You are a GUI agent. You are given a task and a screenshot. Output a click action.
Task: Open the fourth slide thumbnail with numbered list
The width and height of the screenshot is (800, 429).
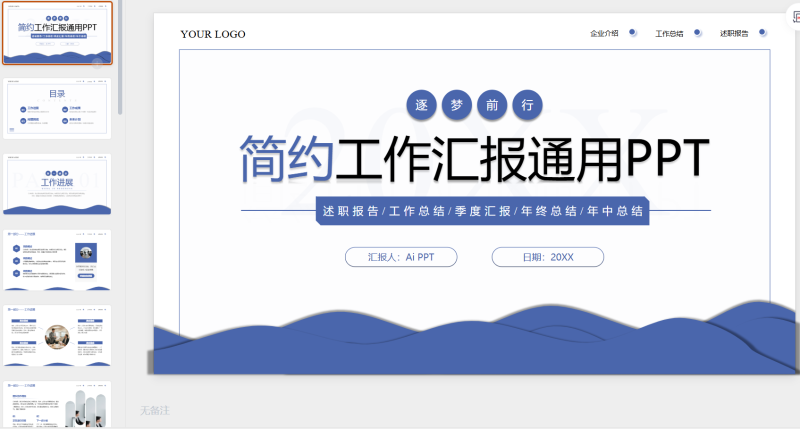57,260
